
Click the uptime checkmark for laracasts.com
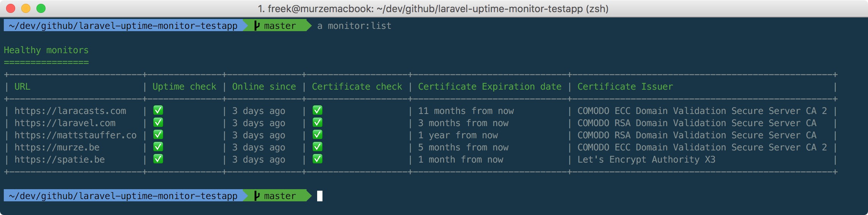coord(158,111)
